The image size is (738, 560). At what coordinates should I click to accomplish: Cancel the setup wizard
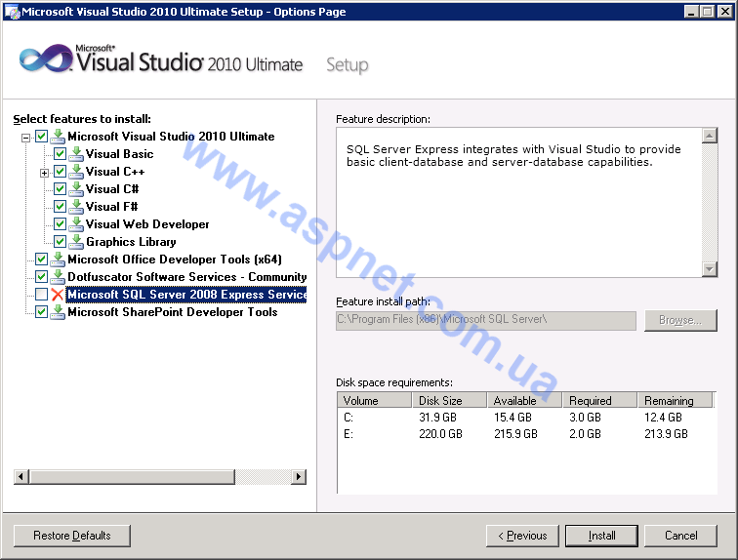[680, 536]
